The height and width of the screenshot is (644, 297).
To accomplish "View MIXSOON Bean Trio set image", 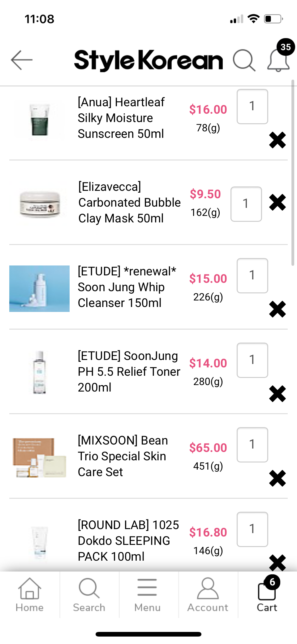I will tap(39, 458).
